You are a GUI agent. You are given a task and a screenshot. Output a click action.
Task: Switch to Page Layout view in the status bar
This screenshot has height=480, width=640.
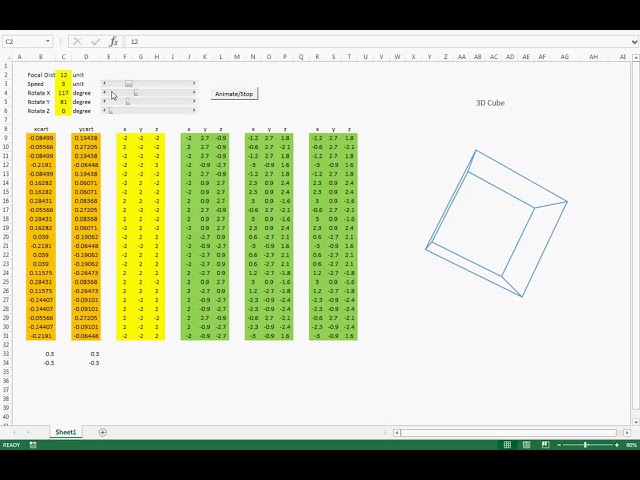527,445
